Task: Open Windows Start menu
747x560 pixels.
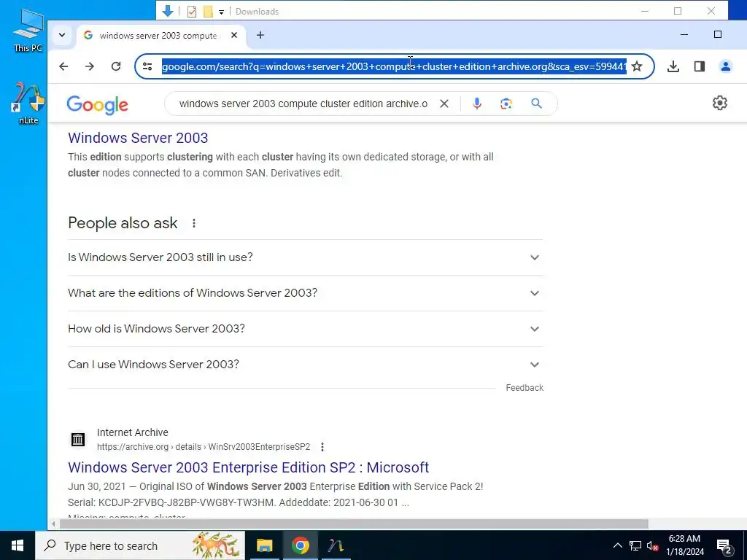Action: pos(18,545)
